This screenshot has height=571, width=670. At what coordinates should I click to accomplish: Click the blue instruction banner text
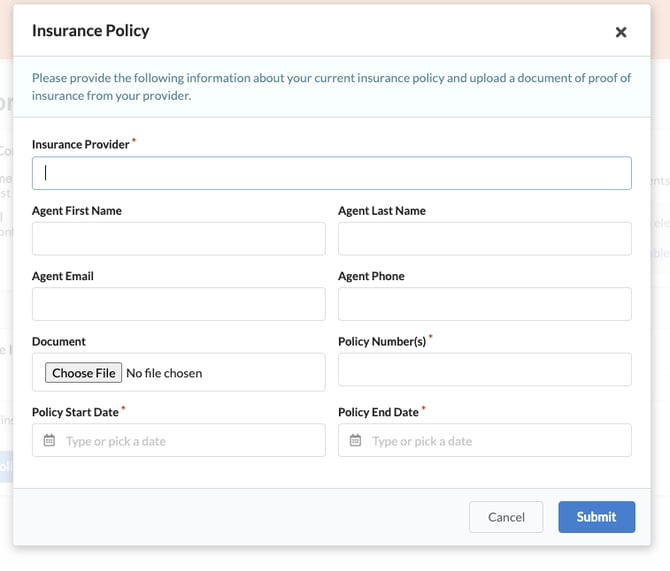[331, 87]
